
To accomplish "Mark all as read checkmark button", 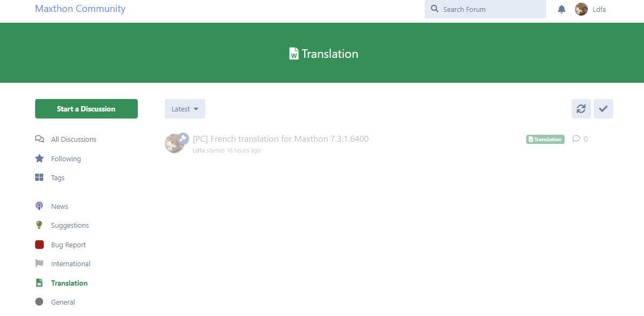I will pyautogui.click(x=603, y=109).
